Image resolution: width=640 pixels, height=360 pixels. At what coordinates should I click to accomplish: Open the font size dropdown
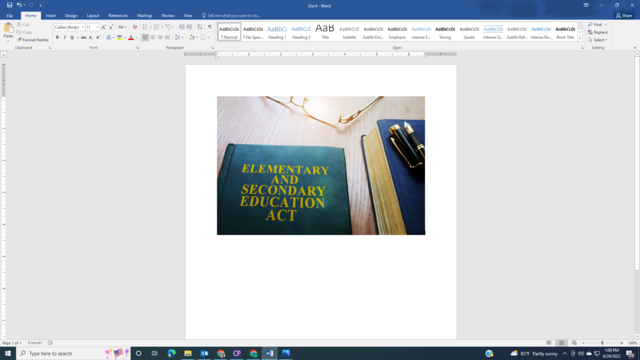point(97,27)
